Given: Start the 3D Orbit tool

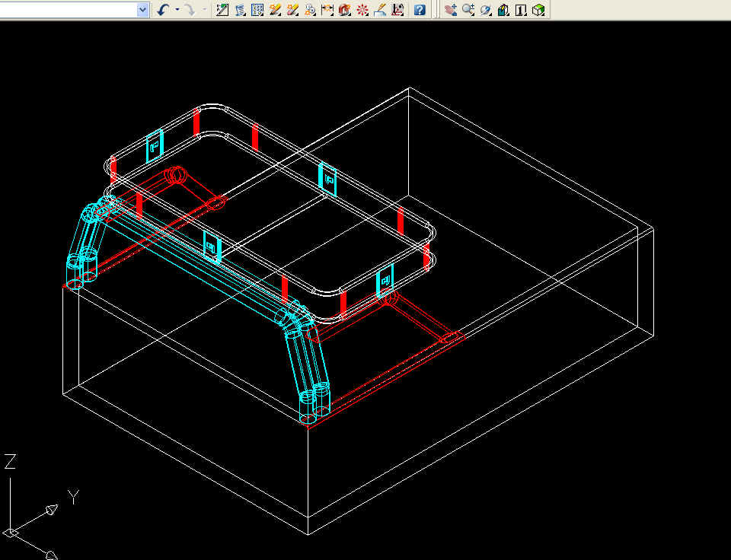Looking at the screenshot, I should click(x=486, y=10).
